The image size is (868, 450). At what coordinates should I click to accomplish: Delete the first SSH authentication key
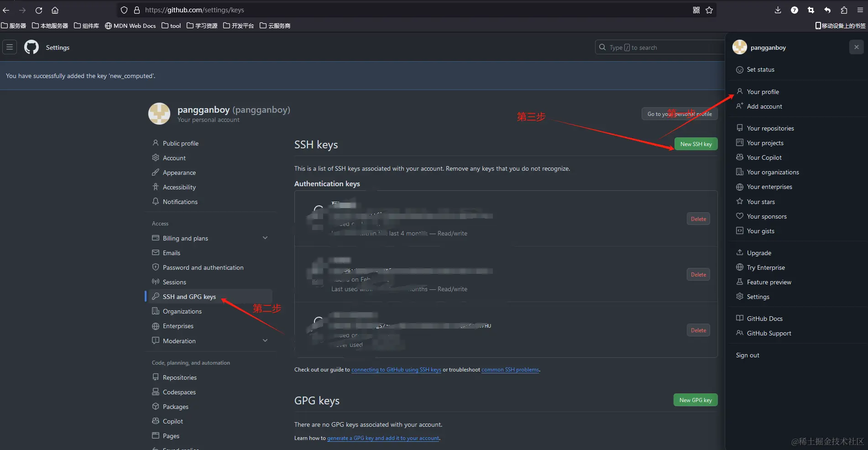point(698,219)
